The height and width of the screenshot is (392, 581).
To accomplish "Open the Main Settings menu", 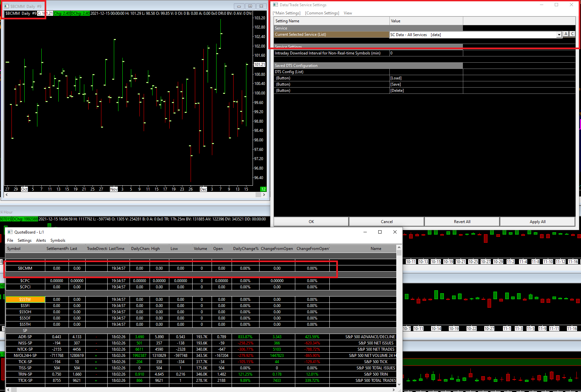I will tap(287, 13).
